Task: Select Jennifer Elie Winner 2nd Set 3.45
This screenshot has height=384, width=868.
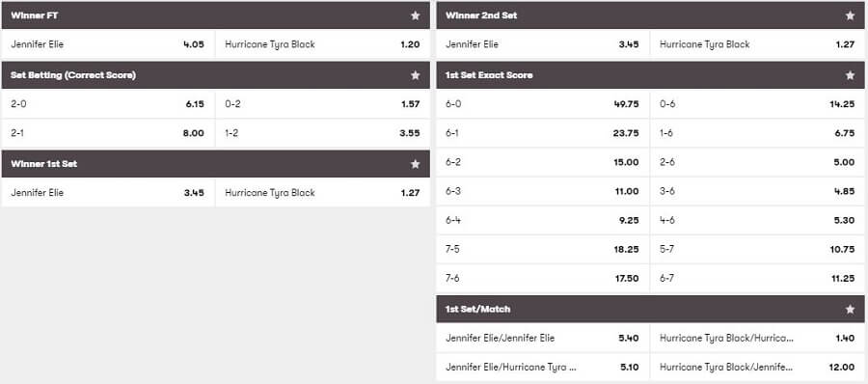Action: 542,44
